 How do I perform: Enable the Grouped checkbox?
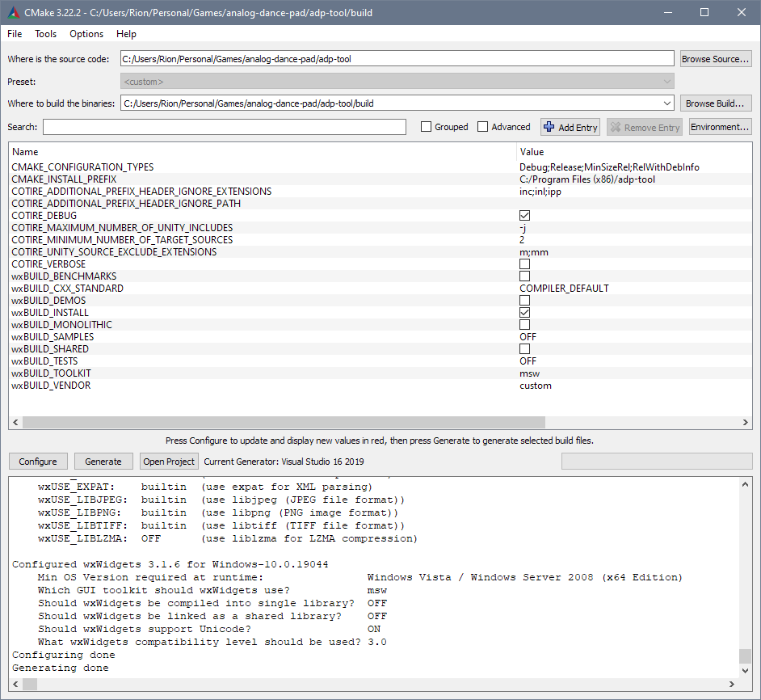pos(426,127)
